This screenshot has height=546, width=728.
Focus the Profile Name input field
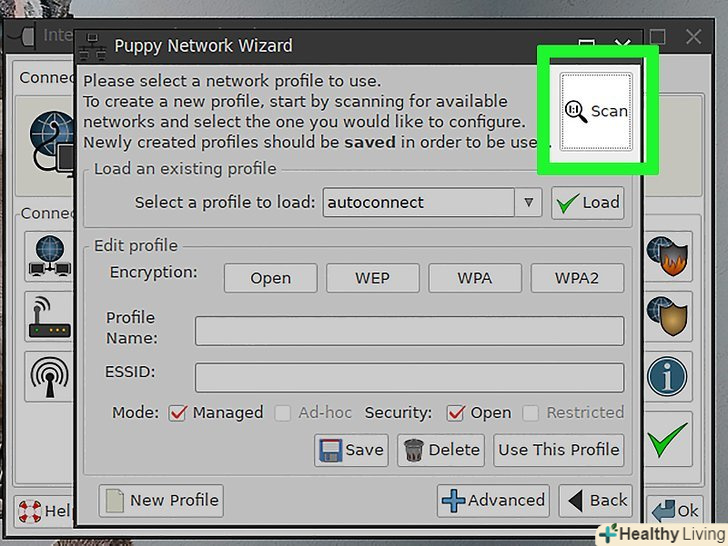[410, 331]
